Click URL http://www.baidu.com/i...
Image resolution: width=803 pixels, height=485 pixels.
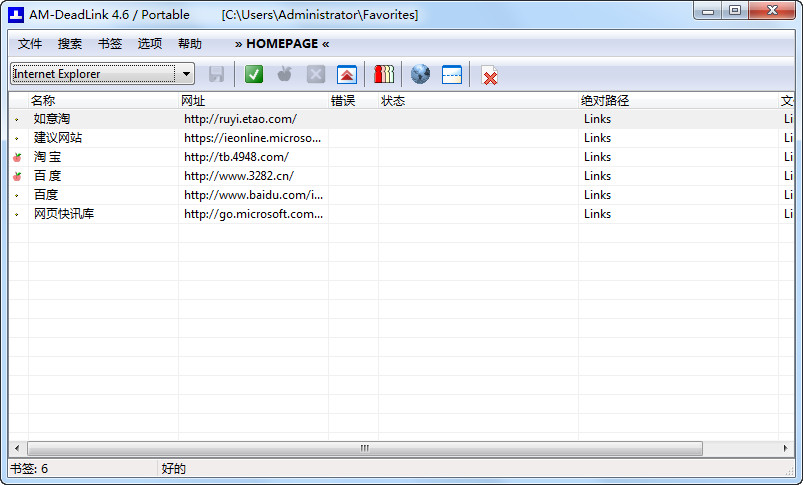point(253,195)
